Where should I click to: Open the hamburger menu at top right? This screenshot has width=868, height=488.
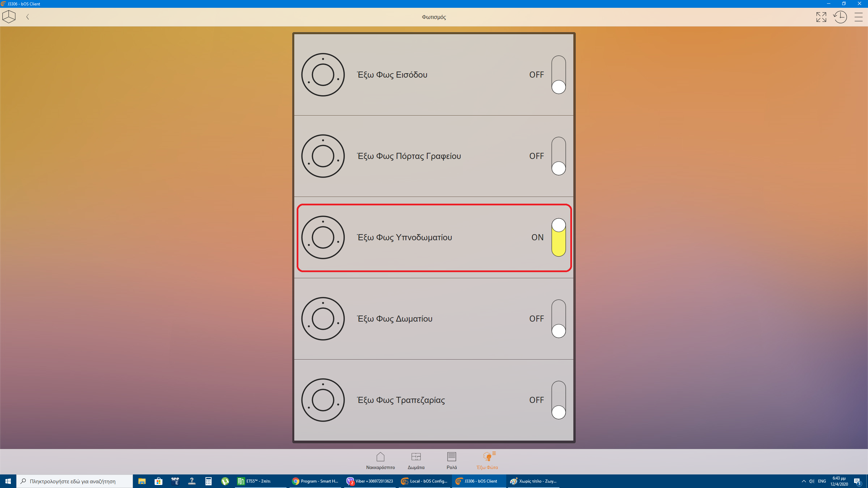[858, 17]
